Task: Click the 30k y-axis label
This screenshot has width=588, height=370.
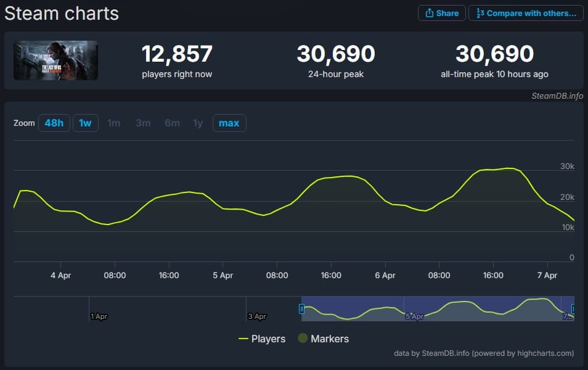Action: click(x=567, y=166)
